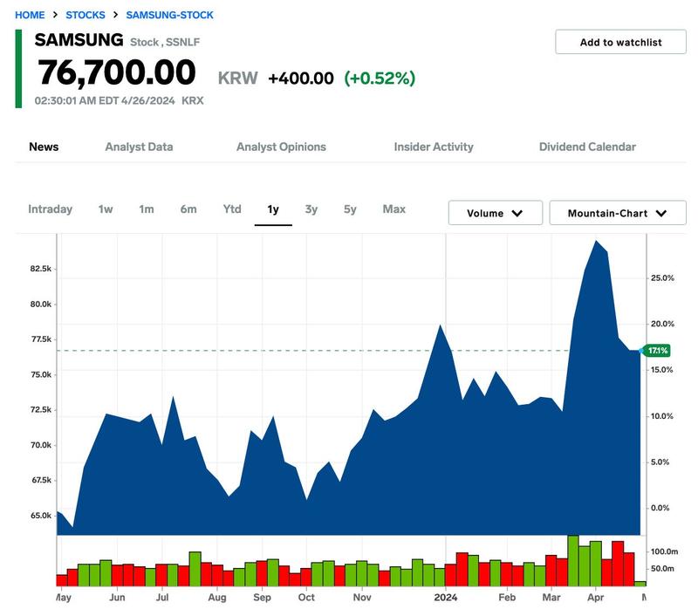Open the SAMSUNG-STOCK breadcrumb link
The height and width of the screenshot is (616, 698).
tap(169, 15)
